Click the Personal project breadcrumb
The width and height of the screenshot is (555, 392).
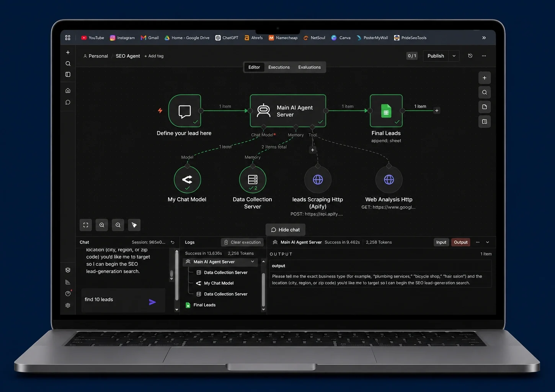click(96, 56)
